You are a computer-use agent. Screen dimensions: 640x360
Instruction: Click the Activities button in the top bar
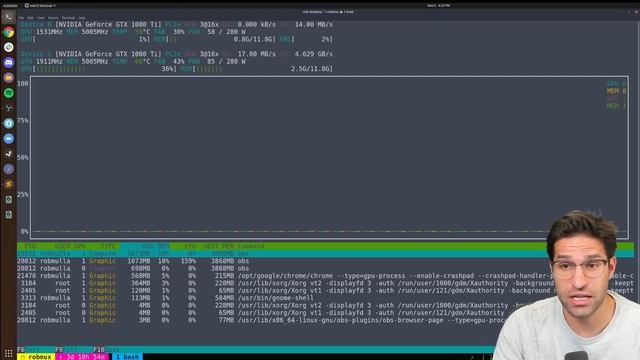click(10, 6)
